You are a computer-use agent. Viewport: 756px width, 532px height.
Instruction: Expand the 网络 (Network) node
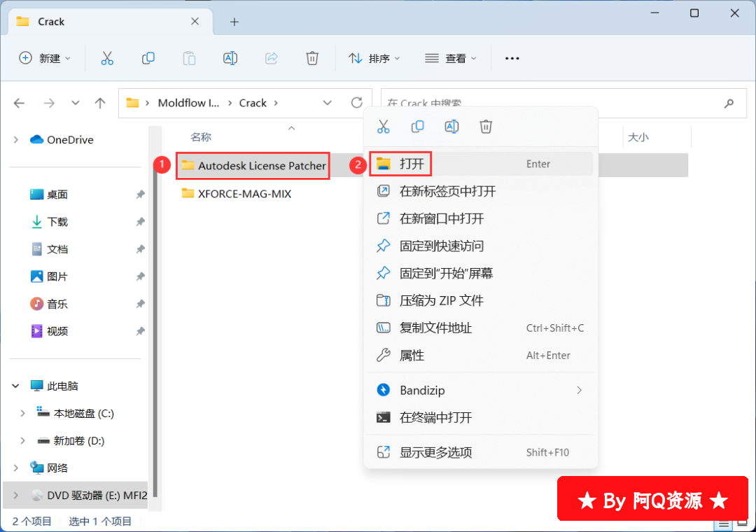pyautogui.click(x=16, y=468)
